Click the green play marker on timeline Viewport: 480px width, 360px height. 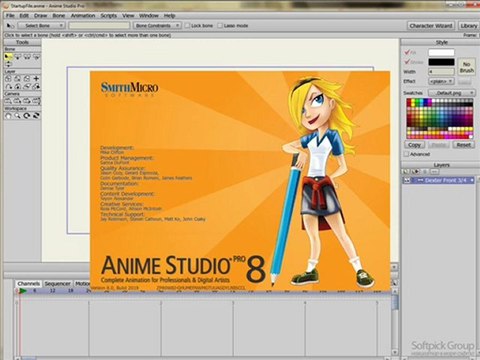[23, 291]
